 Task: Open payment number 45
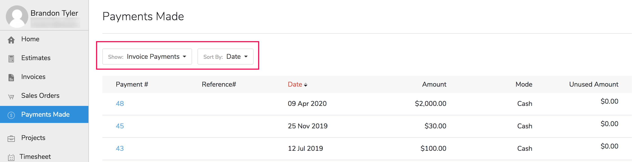point(120,126)
